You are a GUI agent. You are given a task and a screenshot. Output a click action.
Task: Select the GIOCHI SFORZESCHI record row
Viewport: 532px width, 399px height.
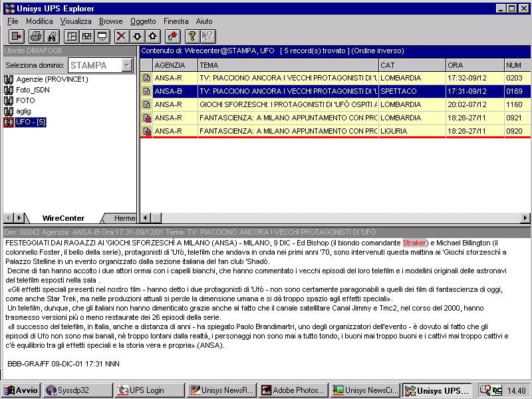(x=336, y=104)
